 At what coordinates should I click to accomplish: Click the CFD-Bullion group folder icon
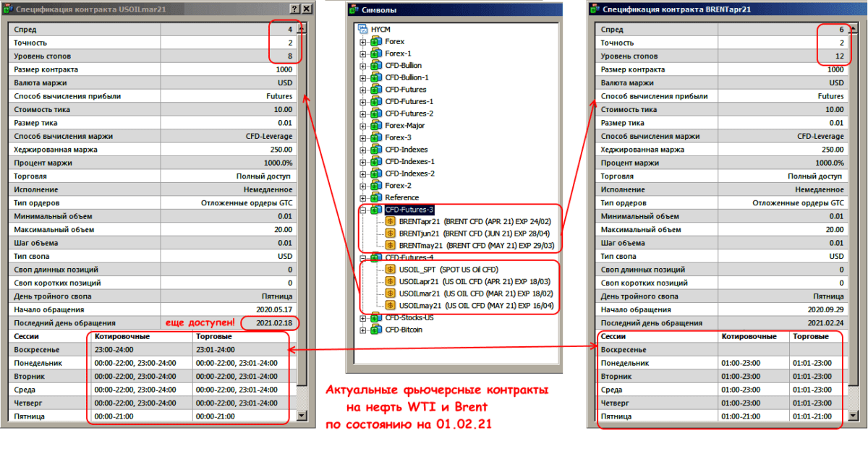tap(376, 66)
